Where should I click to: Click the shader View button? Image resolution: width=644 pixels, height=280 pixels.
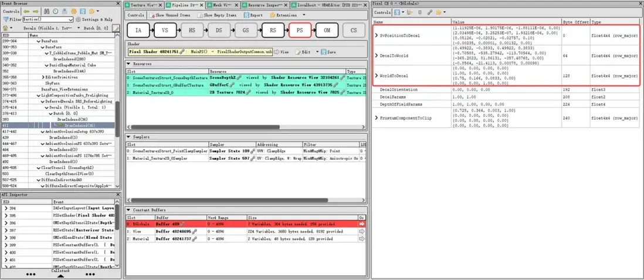(282, 52)
